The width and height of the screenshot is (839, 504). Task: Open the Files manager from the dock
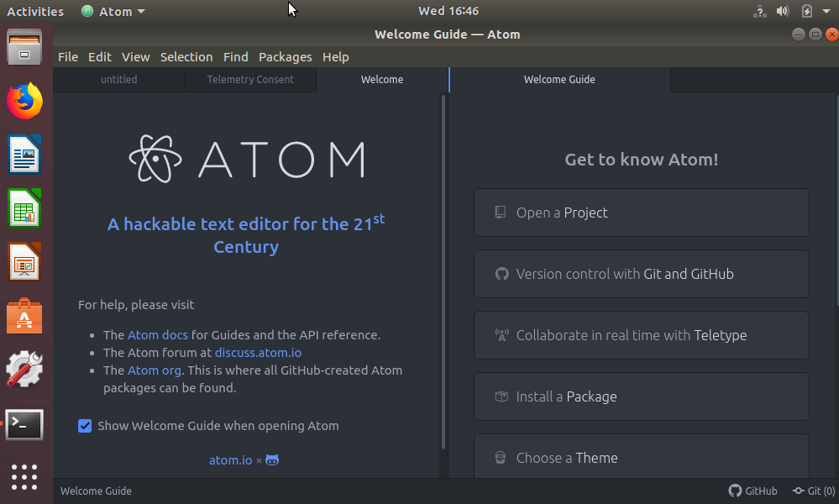[24, 47]
